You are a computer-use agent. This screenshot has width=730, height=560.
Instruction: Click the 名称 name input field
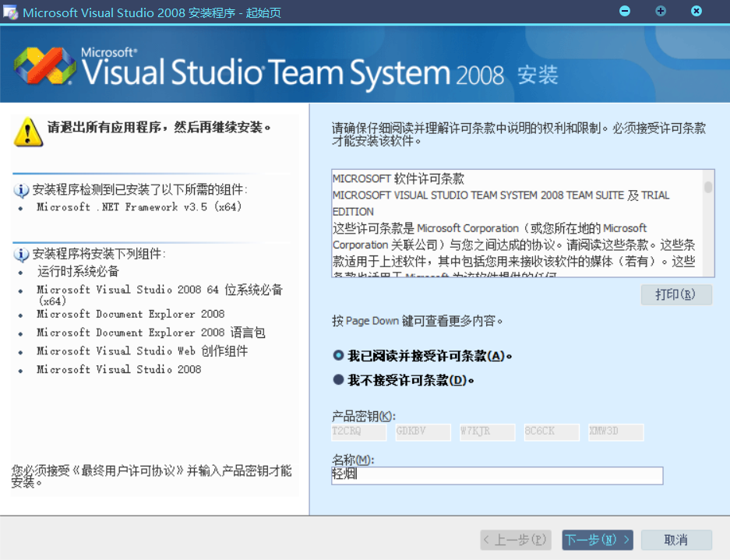pos(497,475)
